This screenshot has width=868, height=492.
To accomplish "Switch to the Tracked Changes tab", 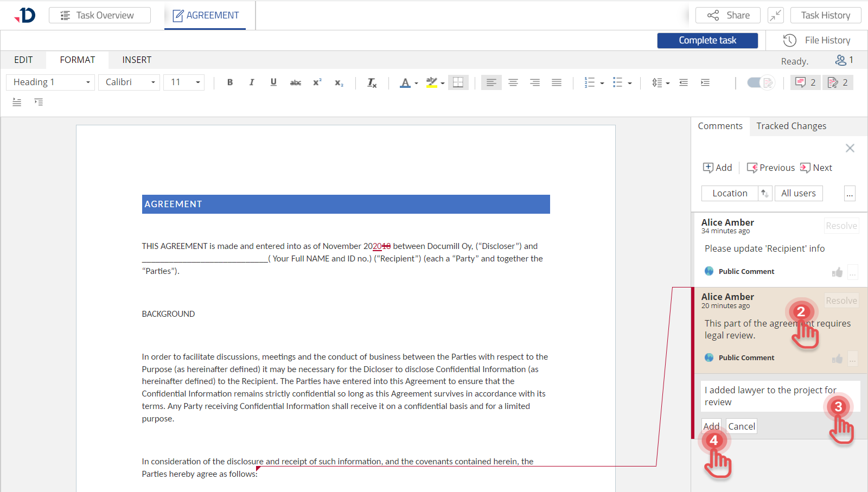I will pos(791,126).
